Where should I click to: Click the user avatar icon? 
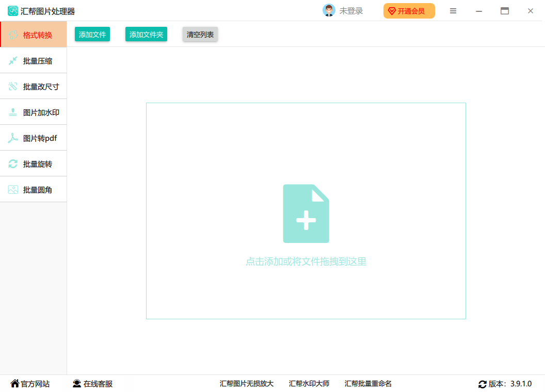click(x=329, y=11)
